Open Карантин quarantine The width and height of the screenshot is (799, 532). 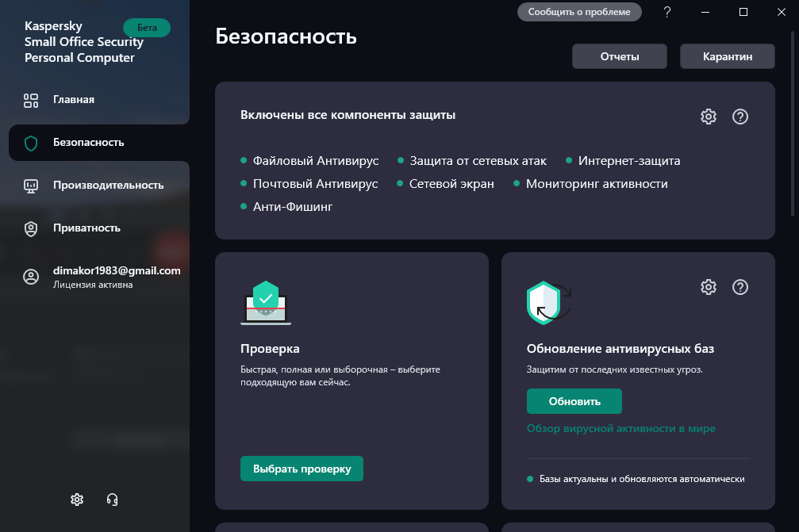tap(727, 56)
